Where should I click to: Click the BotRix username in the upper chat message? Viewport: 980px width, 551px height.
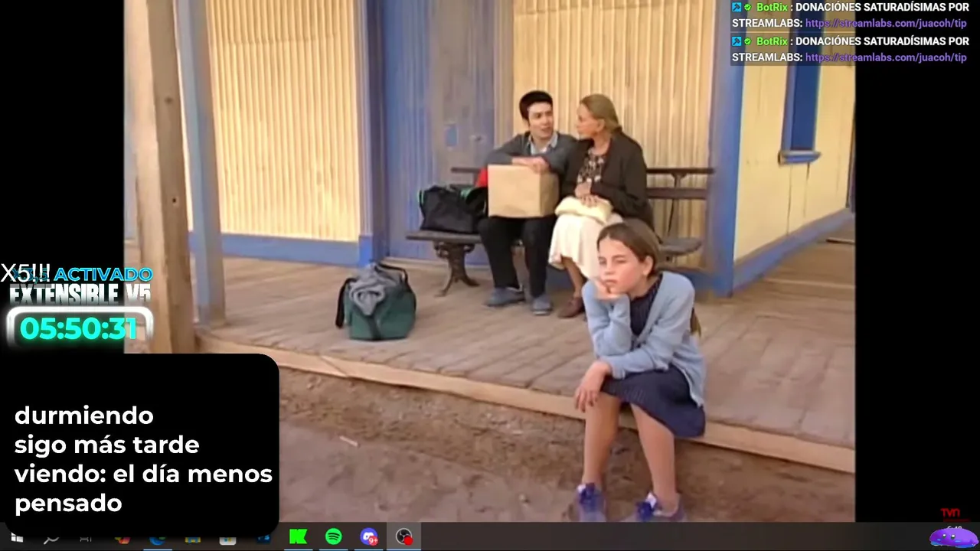(772, 7)
